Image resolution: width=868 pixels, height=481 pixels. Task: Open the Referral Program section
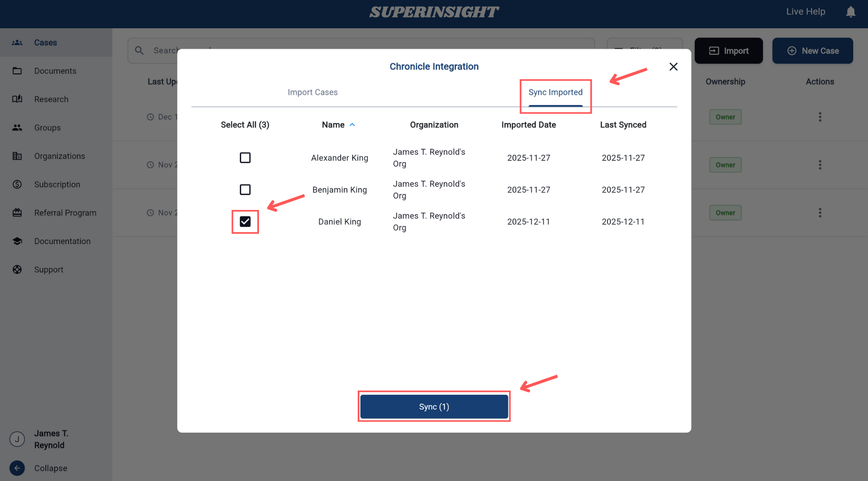[x=65, y=213]
